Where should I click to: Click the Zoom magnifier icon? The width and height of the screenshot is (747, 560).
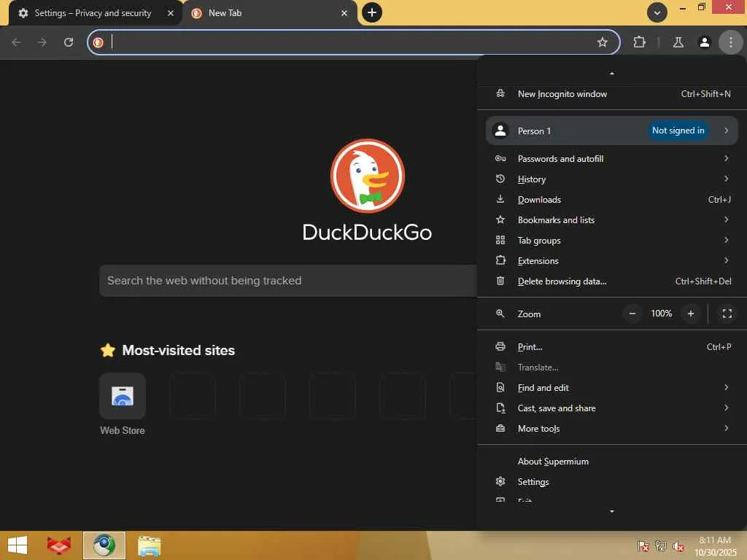500,314
